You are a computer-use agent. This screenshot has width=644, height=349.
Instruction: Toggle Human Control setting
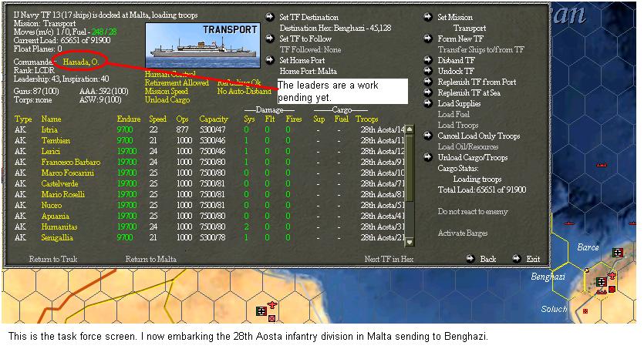[x=170, y=74]
